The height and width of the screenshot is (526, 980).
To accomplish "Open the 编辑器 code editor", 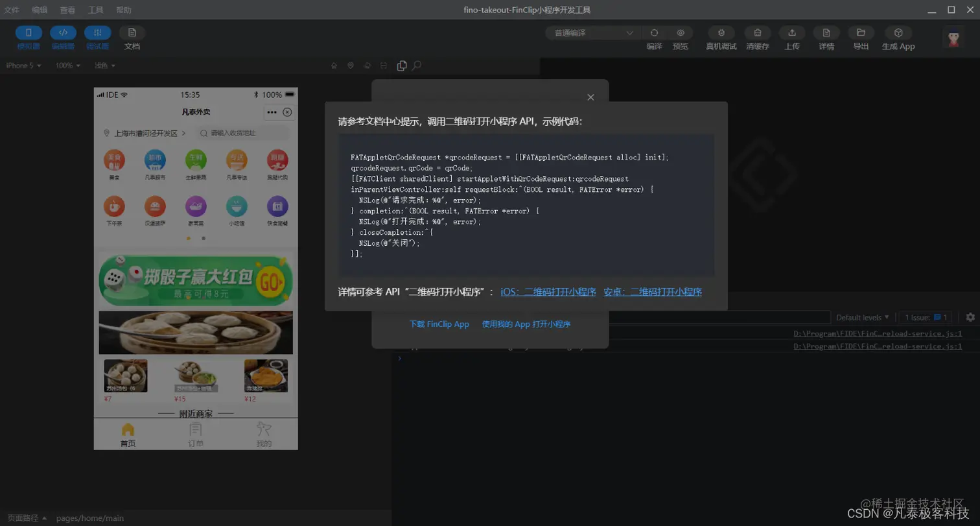I will 64,37.
